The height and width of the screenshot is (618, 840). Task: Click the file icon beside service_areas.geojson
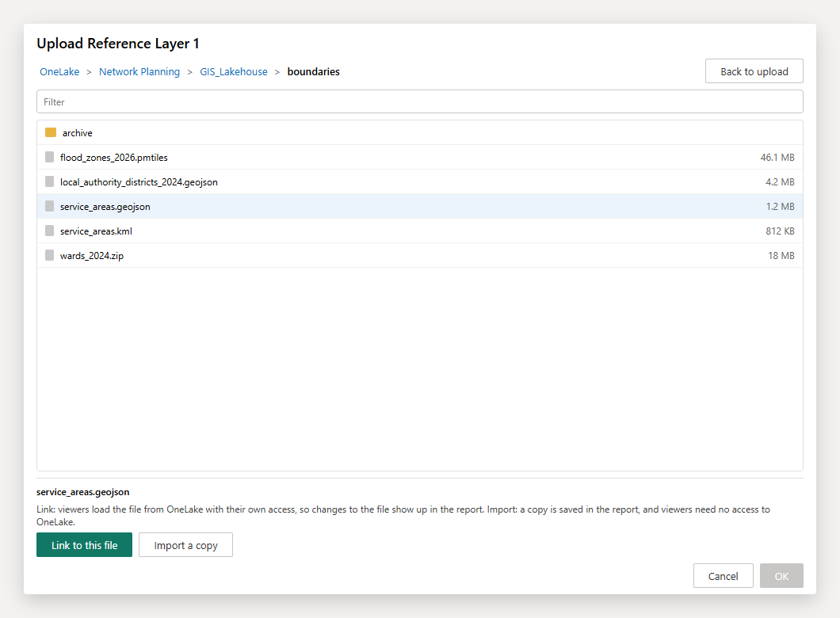point(49,206)
